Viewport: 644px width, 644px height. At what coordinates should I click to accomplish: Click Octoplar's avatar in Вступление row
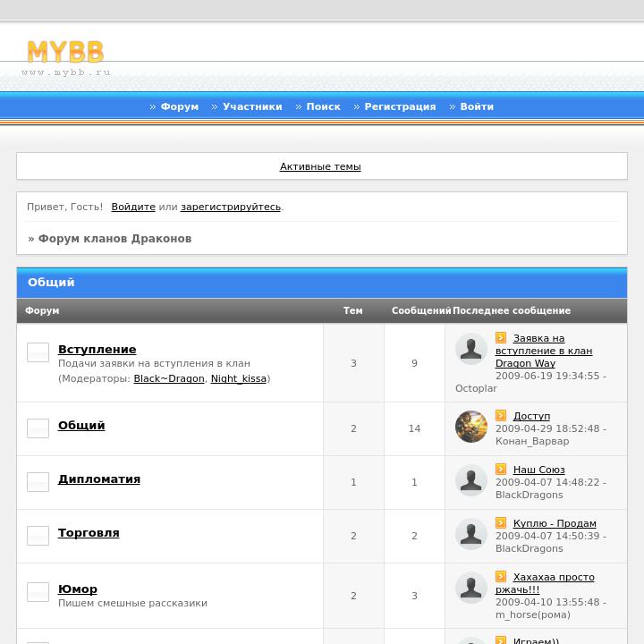click(471, 349)
